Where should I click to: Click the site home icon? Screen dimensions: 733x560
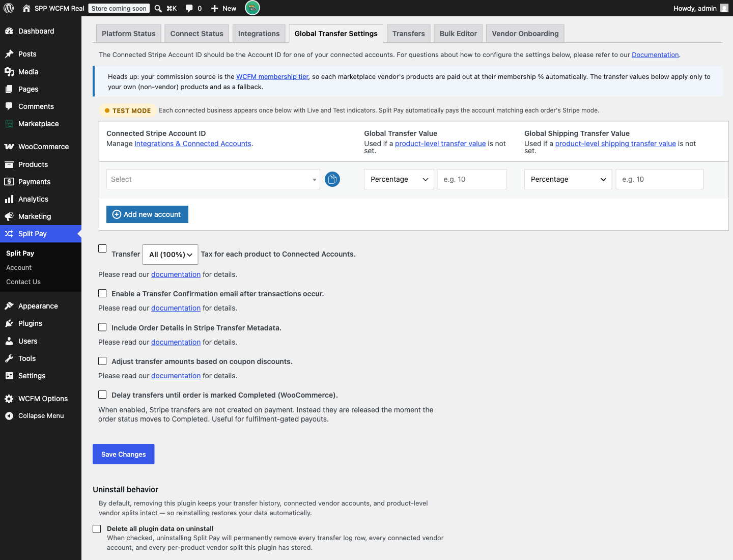[26, 8]
